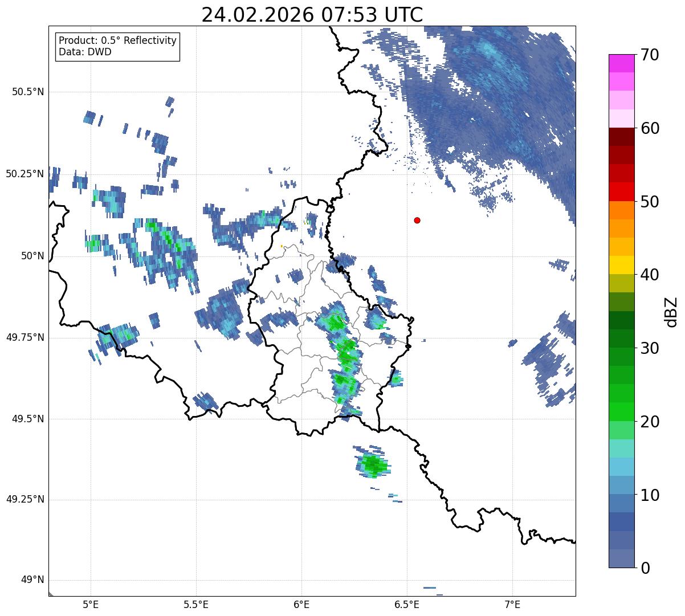Viewport: 685px width, 616px height.
Task: Pick the yellow colorbar swatch at 40
Action: pos(621,265)
